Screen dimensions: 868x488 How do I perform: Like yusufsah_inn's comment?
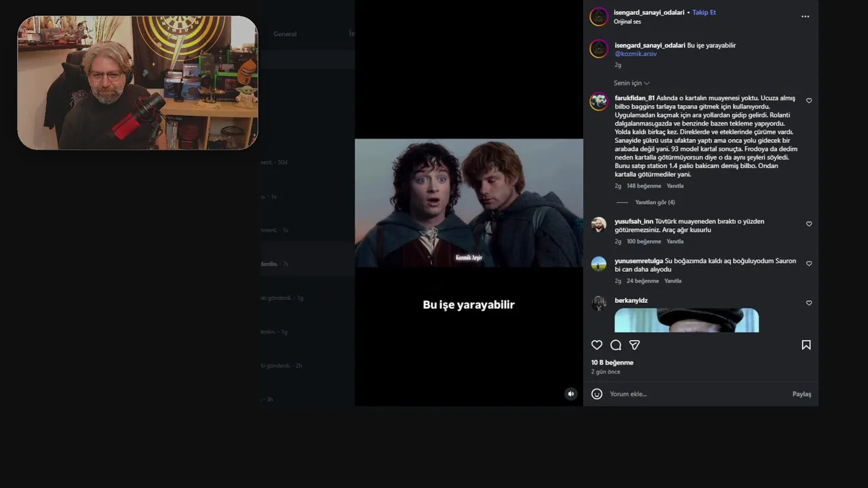point(809,224)
